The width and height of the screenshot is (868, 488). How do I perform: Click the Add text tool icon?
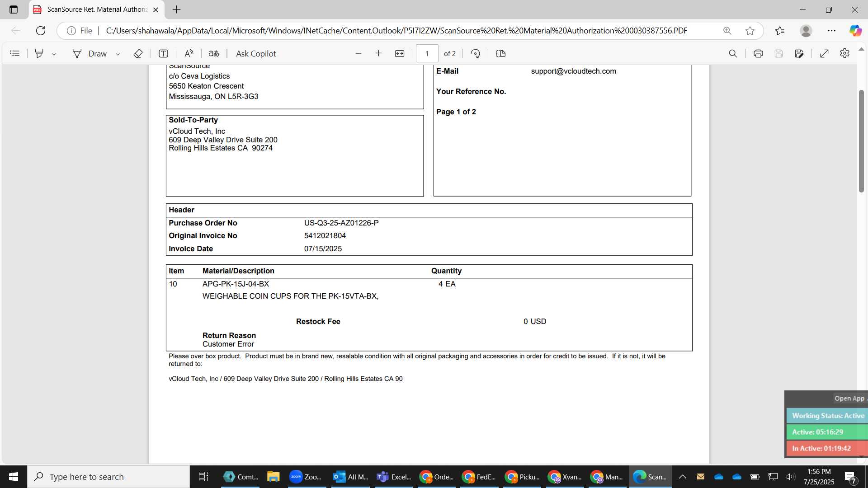163,53
